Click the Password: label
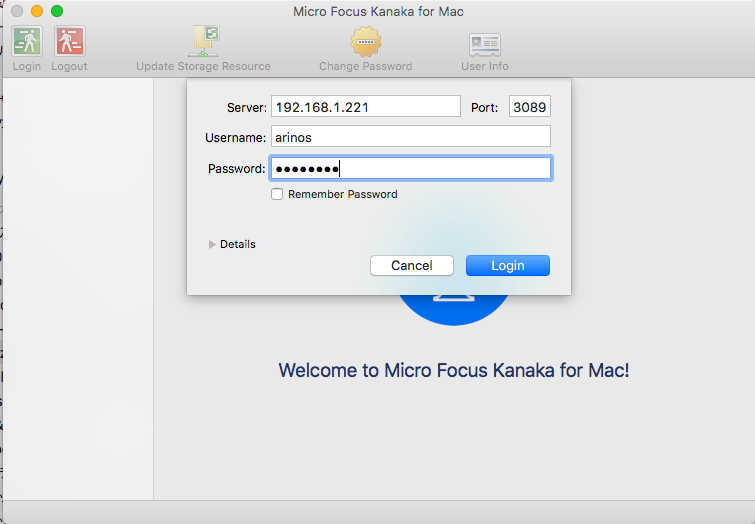This screenshot has width=755, height=524. click(x=236, y=169)
